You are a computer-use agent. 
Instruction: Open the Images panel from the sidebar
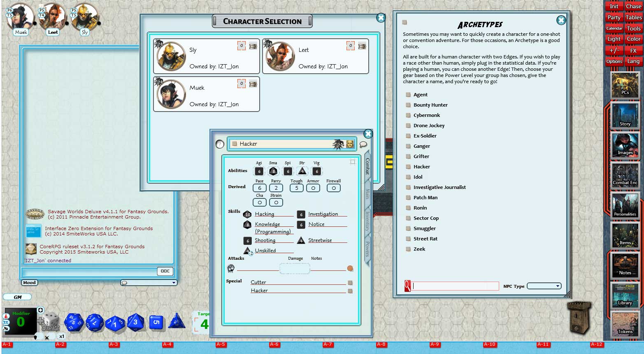coord(625,145)
